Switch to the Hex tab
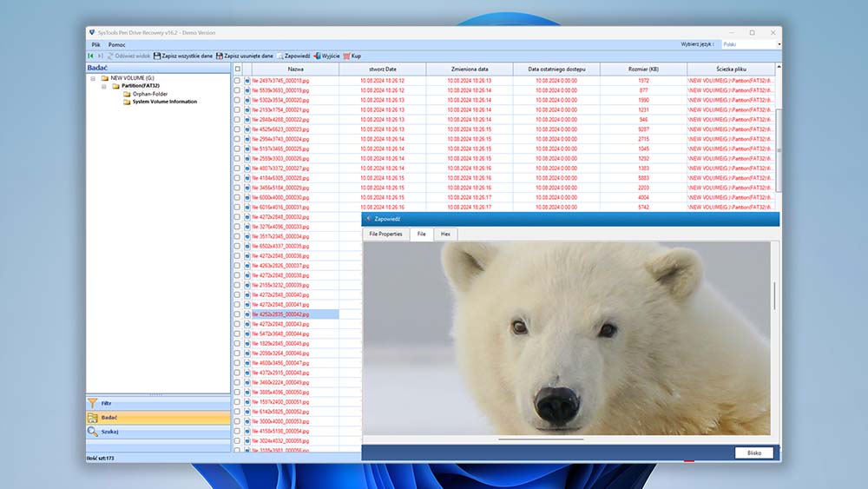Image resolution: width=868 pixels, height=489 pixels. (x=445, y=235)
